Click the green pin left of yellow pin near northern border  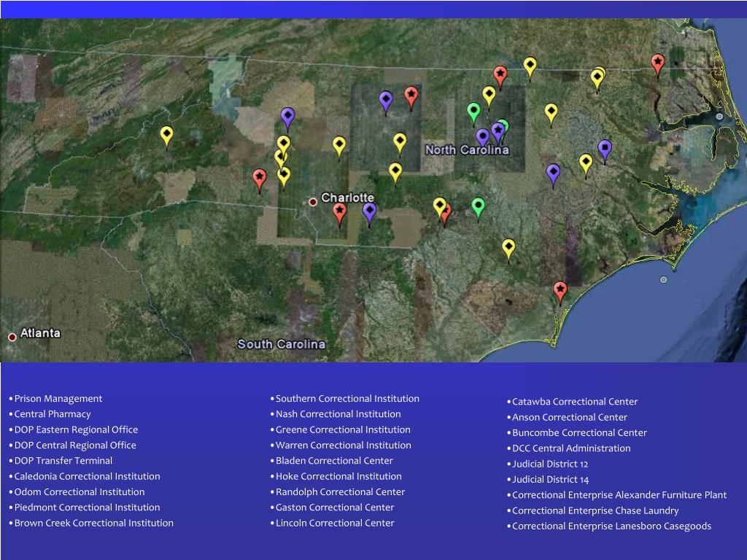click(x=473, y=114)
